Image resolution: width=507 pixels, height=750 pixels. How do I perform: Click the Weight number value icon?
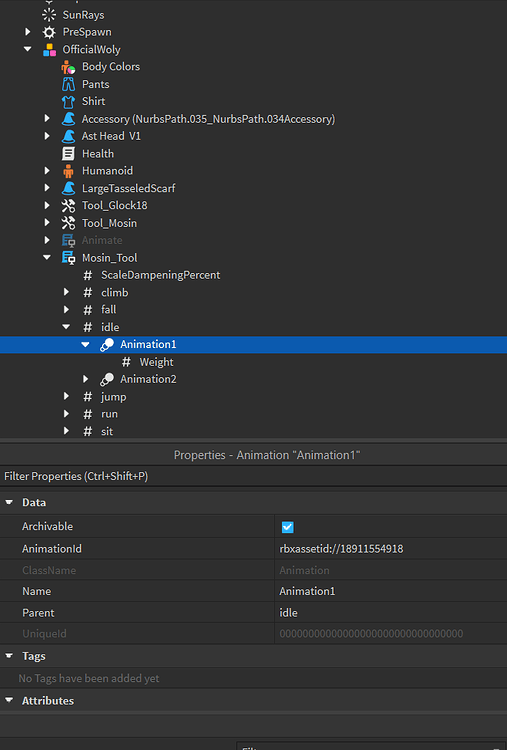coord(126,362)
